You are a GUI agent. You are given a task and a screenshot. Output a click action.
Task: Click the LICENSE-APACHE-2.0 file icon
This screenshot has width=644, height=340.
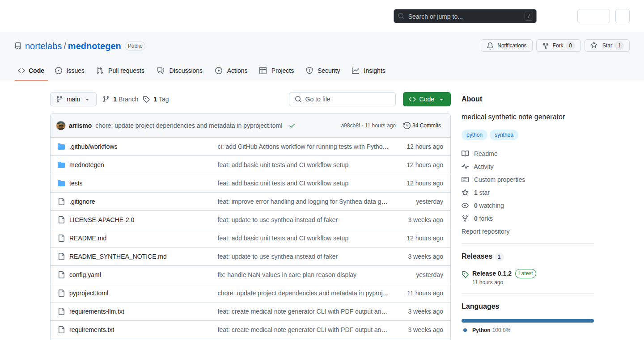point(61,220)
